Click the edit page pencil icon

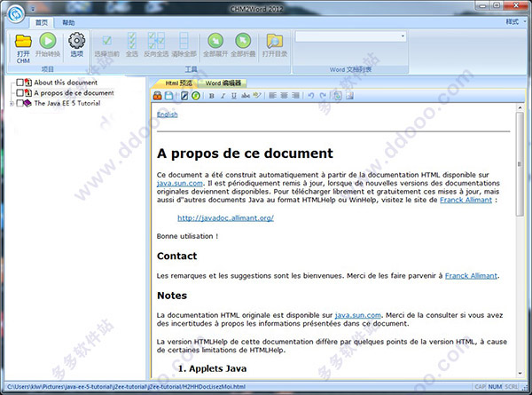(x=184, y=96)
